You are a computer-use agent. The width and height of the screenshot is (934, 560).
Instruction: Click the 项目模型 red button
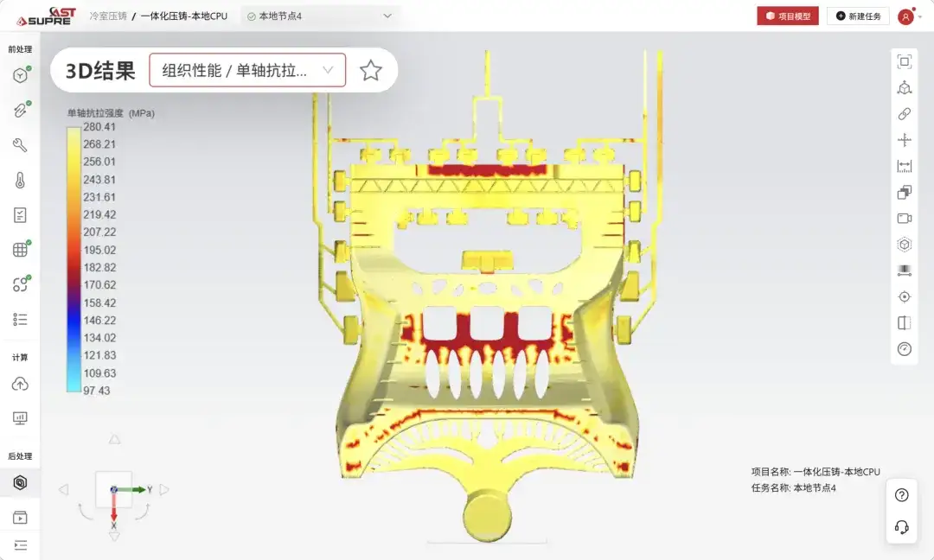pyautogui.click(x=788, y=16)
